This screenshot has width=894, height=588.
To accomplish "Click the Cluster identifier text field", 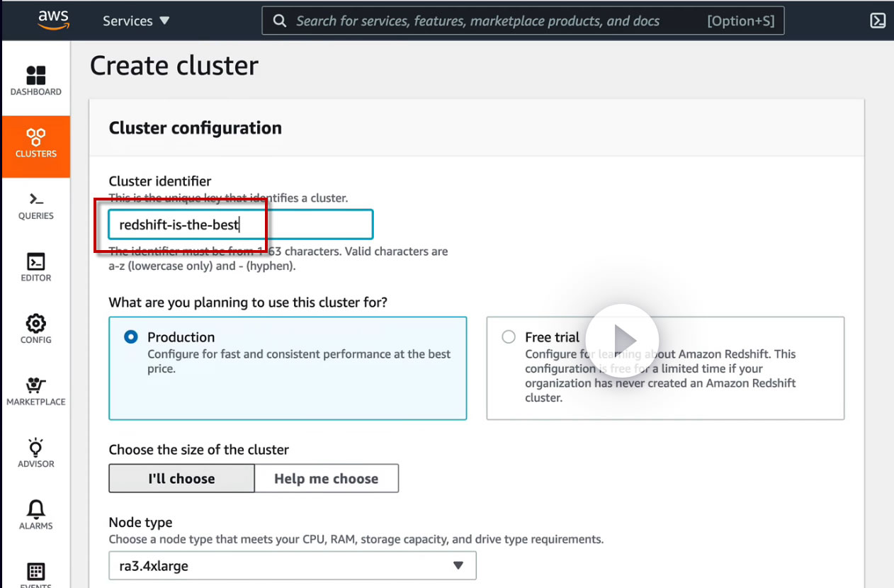I will 240,225.
